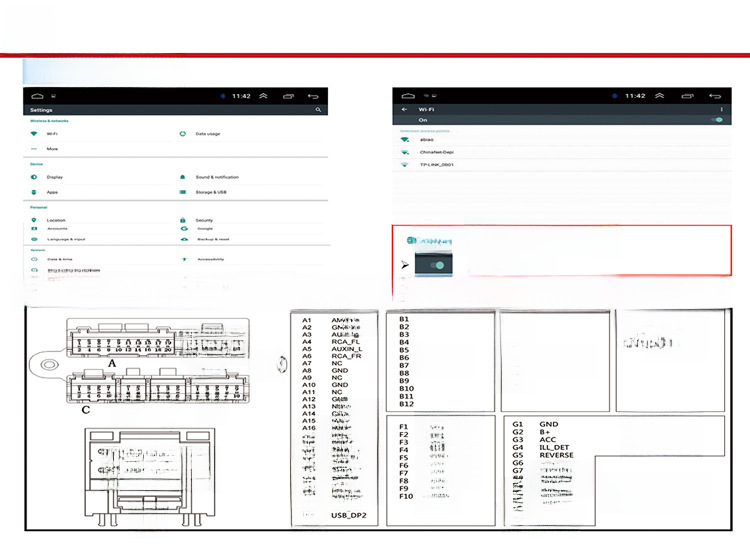This screenshot has width=750, height=548.
Task: Click the B12 pin label
Action: coord(407,404)
